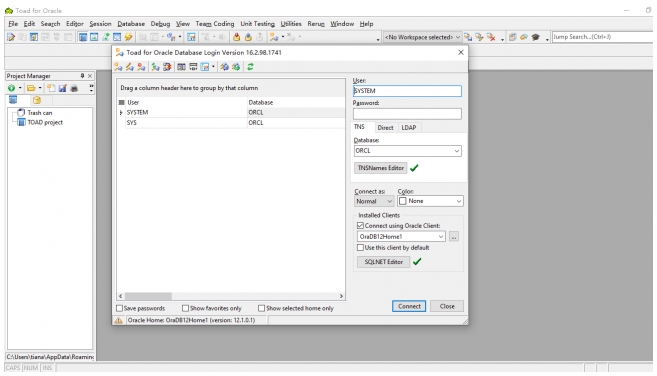
Task: Enable Use this client by default
Action: click(x=360, y=248)
